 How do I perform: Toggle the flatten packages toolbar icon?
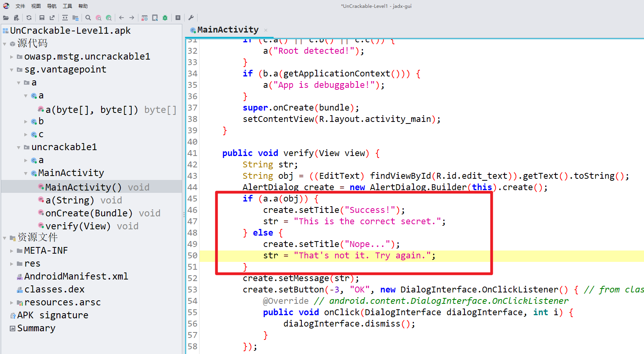tap(75, 18)
